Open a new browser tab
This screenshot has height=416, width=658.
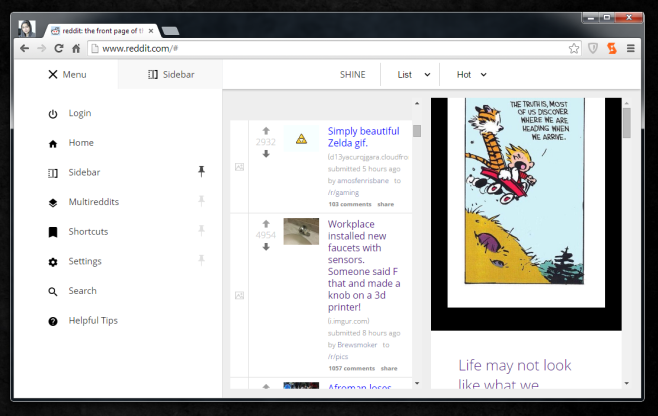pos(170,31)
